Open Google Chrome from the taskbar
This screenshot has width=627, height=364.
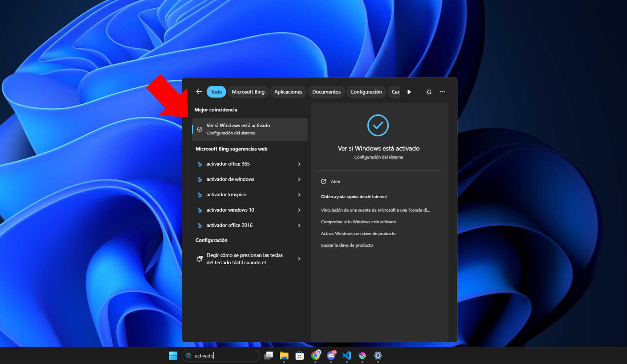click(315, 356)
